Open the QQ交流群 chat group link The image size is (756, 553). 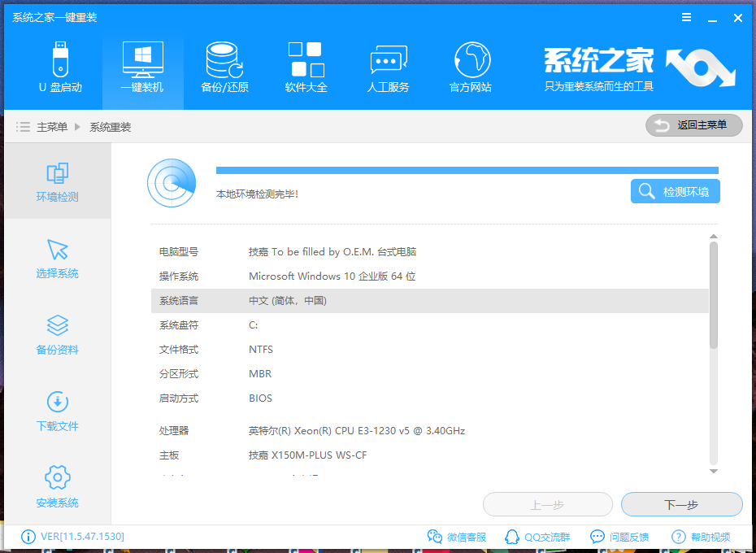[x=537, y=537]
